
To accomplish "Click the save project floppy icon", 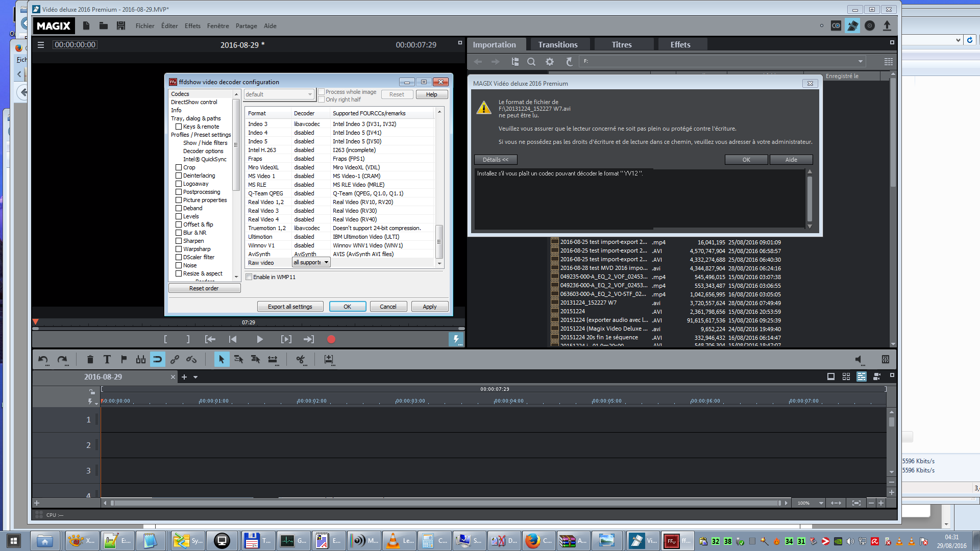I will click(121, 26).
